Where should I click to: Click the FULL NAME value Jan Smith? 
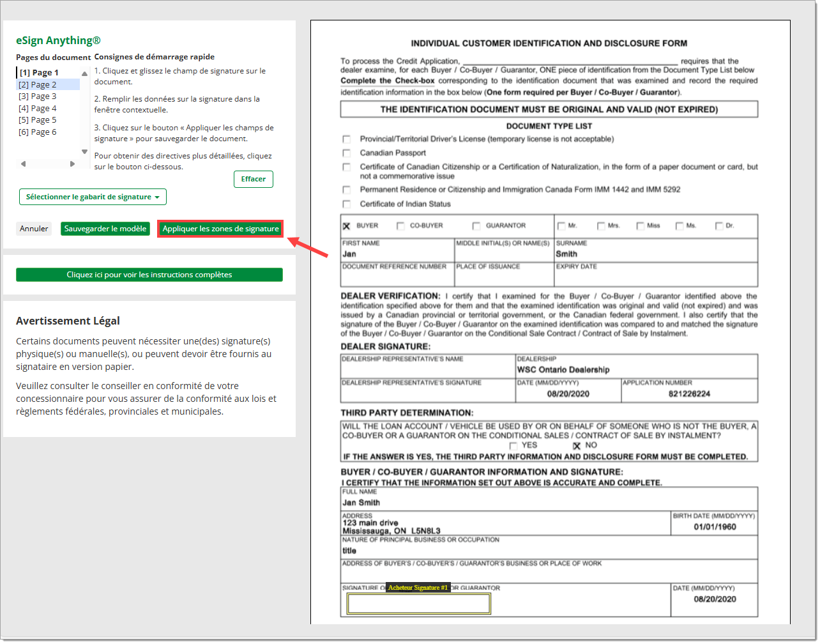(x=361, y=503)
